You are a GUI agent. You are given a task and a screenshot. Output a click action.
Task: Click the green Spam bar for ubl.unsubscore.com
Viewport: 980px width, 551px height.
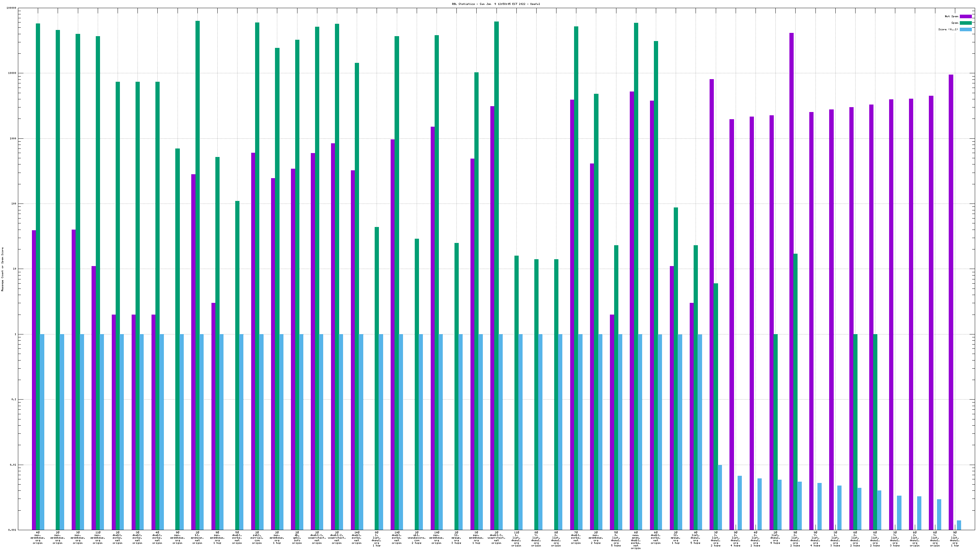pos(417,380)
